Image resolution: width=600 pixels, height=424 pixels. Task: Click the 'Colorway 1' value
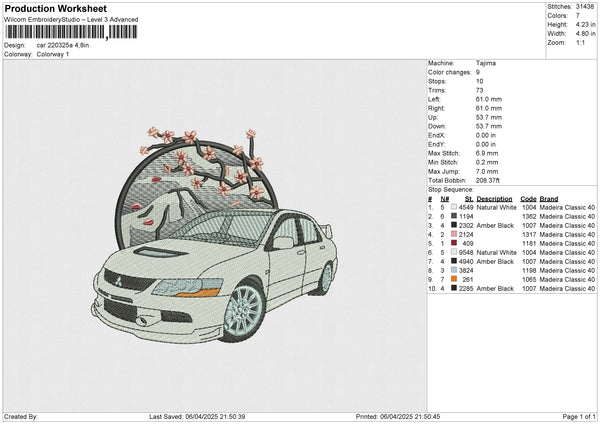pos(53,54)
